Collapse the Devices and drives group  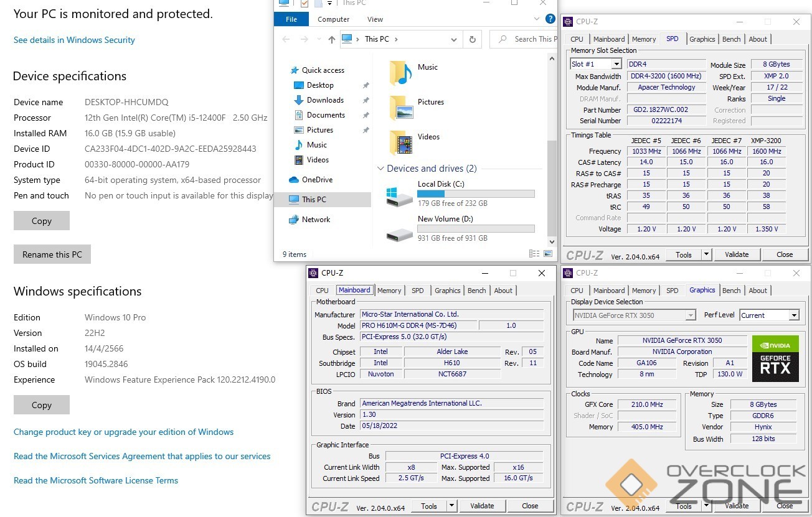[x=380, y=169]
